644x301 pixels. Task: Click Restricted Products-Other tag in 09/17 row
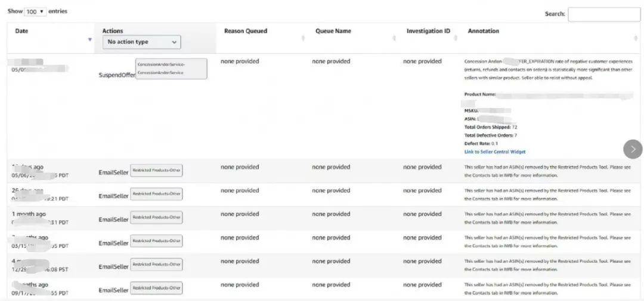(x=156, y=288)
